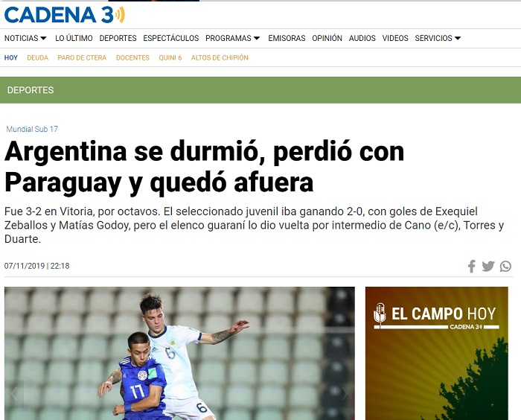Select ESPECTÁCULOS menu item

tap(170, 38)
